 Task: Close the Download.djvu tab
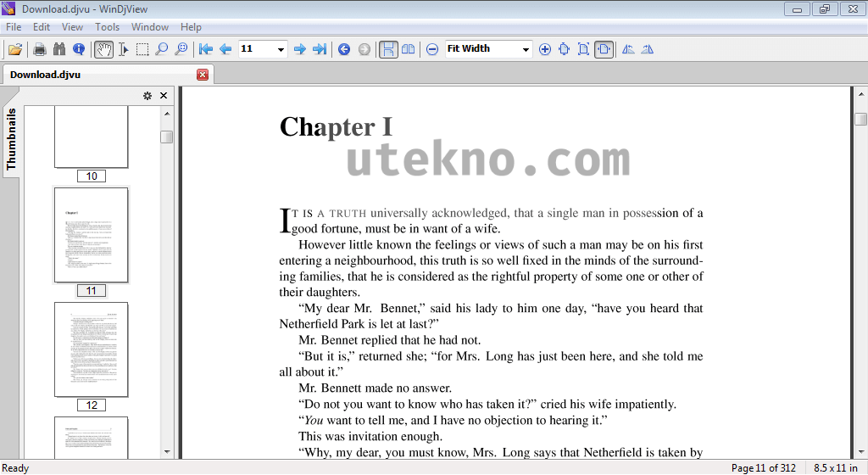tap(203, 75)
